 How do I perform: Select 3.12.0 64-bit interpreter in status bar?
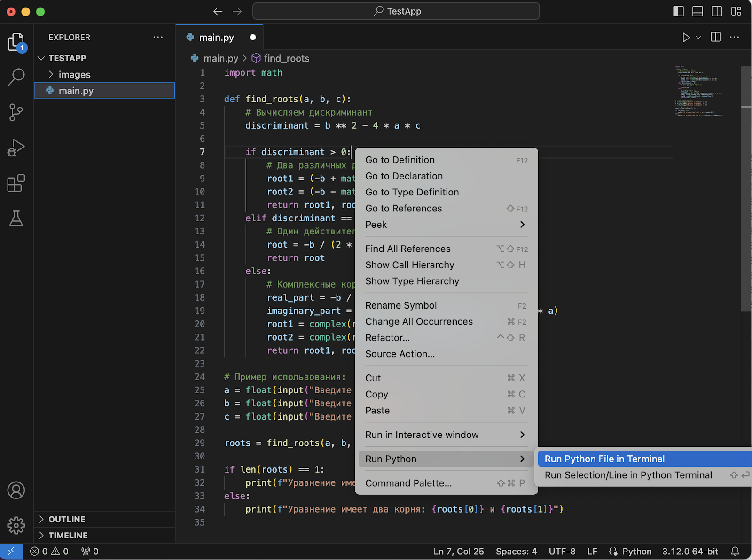690,552
